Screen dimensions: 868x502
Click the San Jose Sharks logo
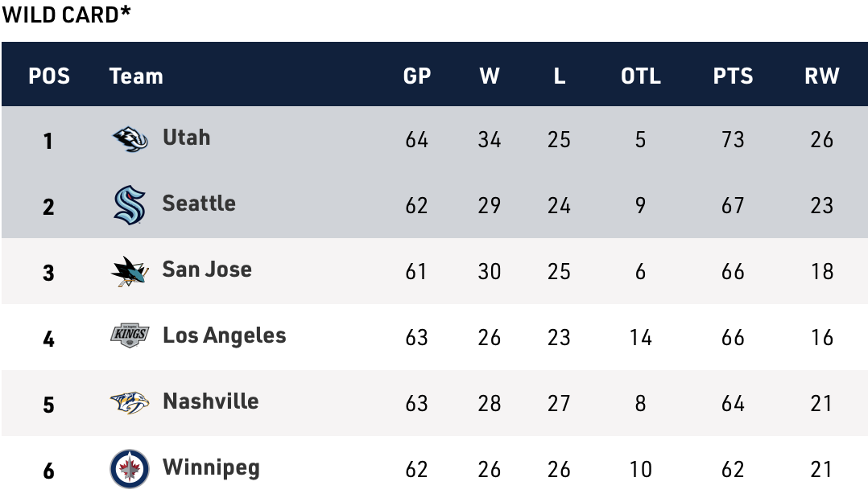130,271
